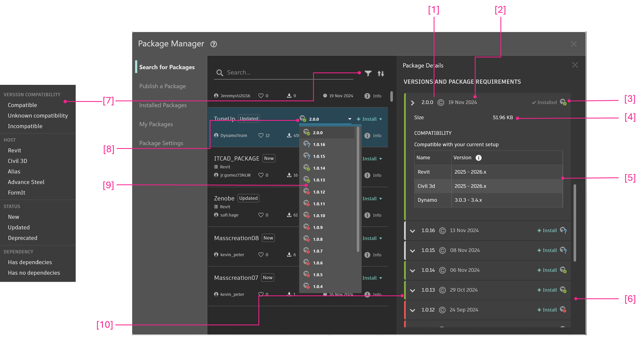The image size is (644, 337).
Task: Toggle the Deprecated status filter
Action: (22, 238)
